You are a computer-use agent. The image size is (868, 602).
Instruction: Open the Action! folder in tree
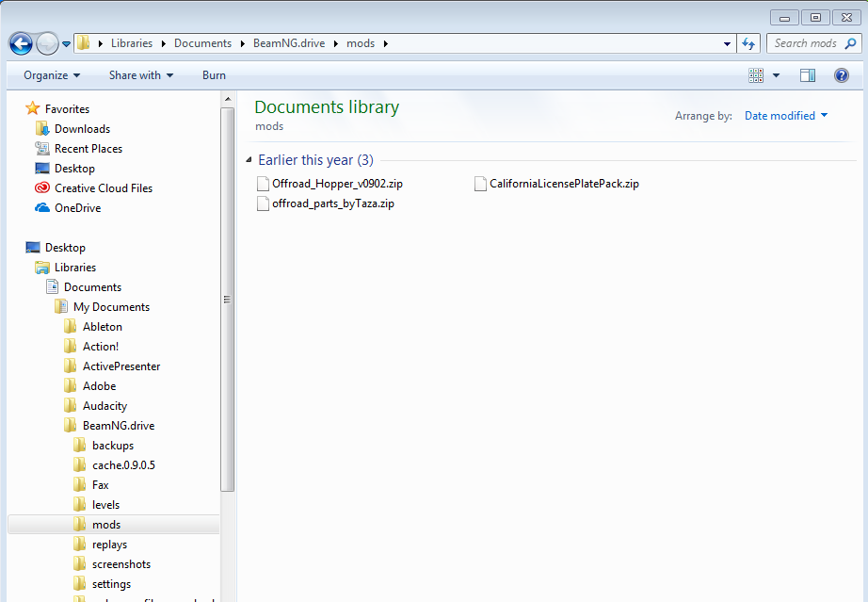coord(100,347)
